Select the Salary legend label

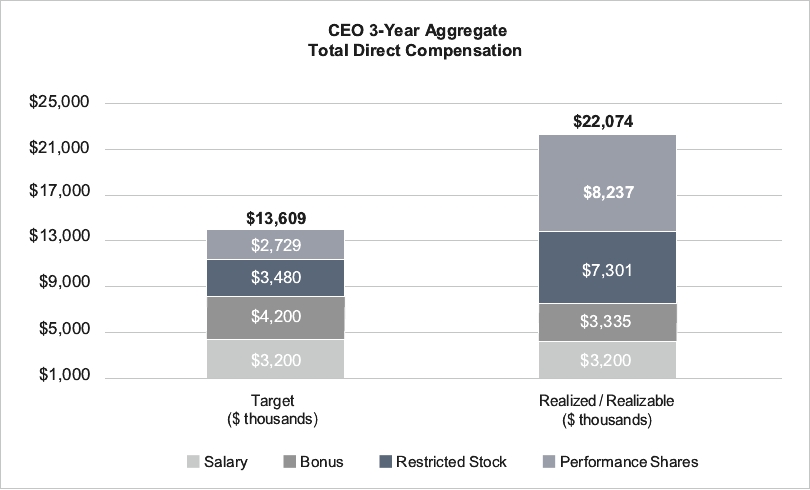coord(226,462)
